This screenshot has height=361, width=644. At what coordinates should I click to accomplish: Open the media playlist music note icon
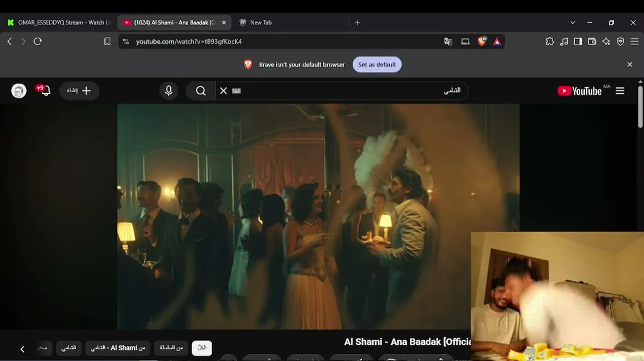point(564,42)
